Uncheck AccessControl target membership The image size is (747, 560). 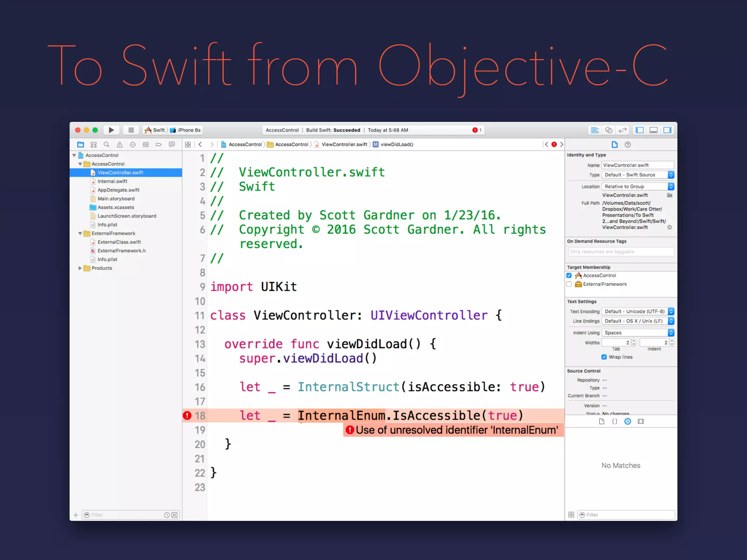569,276
